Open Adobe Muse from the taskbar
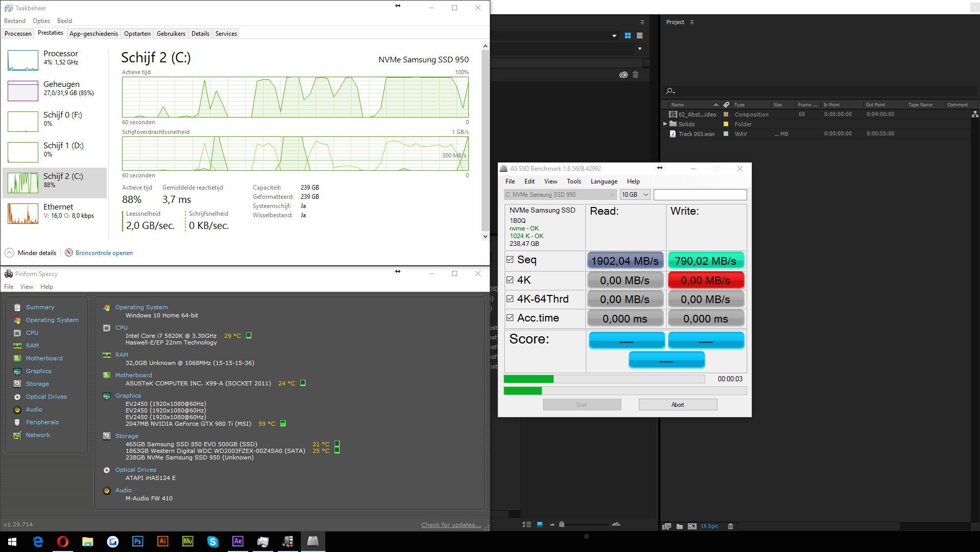The image size is (980, 552). tap(187, 541)
